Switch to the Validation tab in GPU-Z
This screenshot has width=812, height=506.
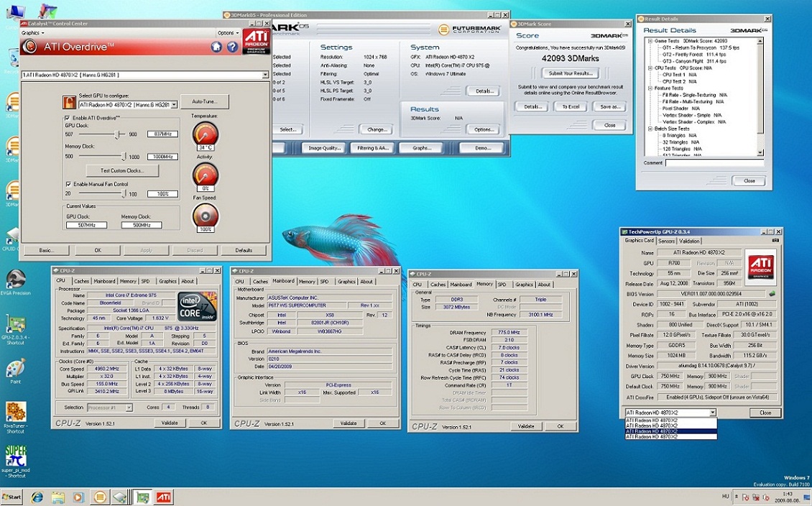pyautogui.click(x=688, y=241)
